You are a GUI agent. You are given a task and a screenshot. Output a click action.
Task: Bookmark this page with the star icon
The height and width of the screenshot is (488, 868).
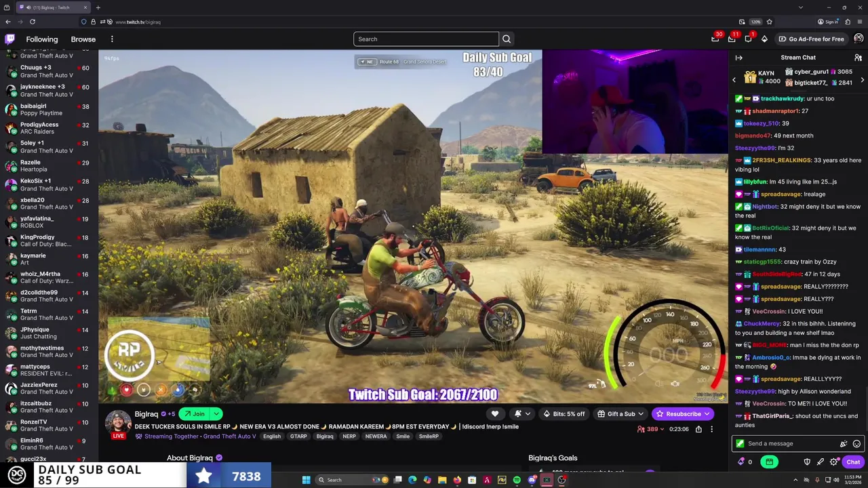(769, 22)
